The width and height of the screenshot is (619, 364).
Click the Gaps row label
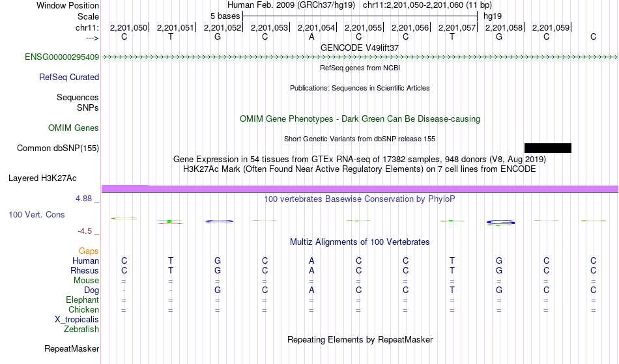point(89,251)
